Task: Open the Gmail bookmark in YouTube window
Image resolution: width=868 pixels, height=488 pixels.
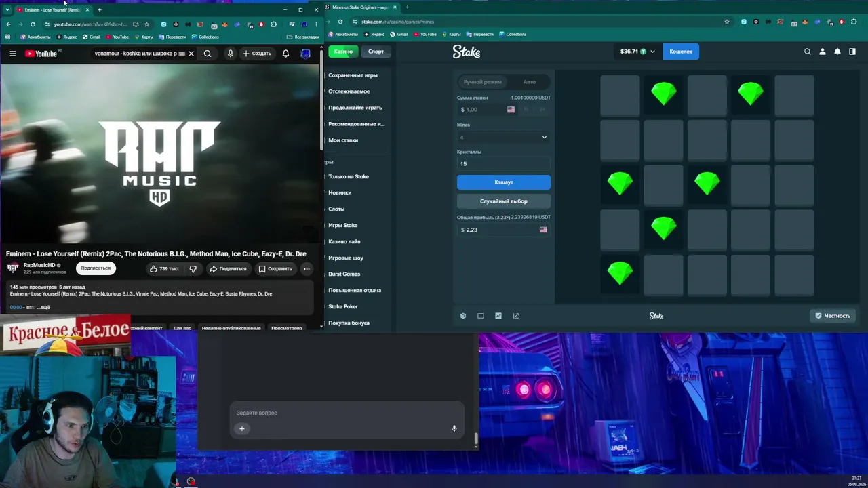Action: click(x=91, y=37)
